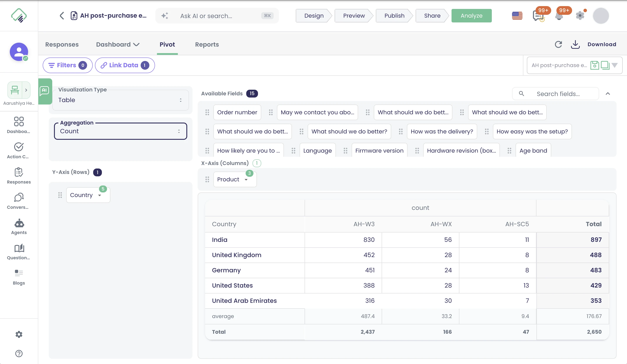Open the Aggregation Count dropdown
The width and height of the screenshot is (627, 364).
[x=120, y=131]
